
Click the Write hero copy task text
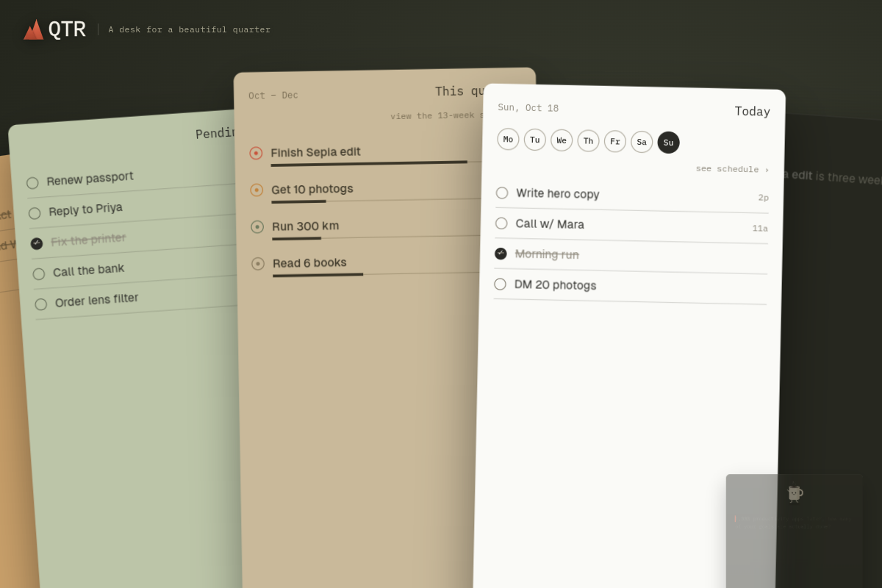[558, 193]
